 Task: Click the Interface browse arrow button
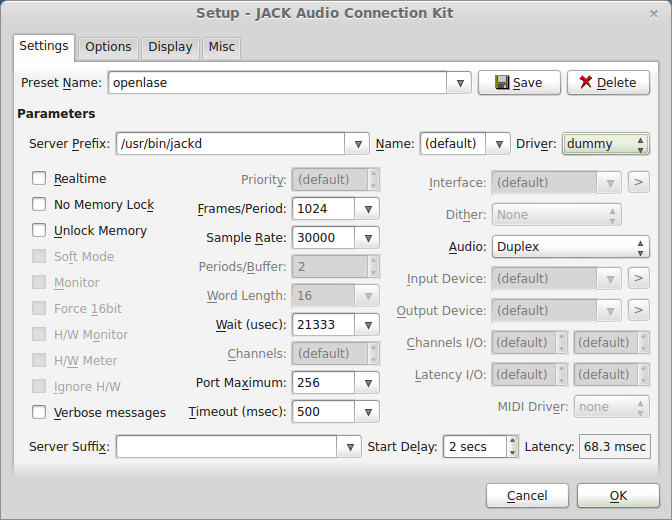click(x=639, y=182)
